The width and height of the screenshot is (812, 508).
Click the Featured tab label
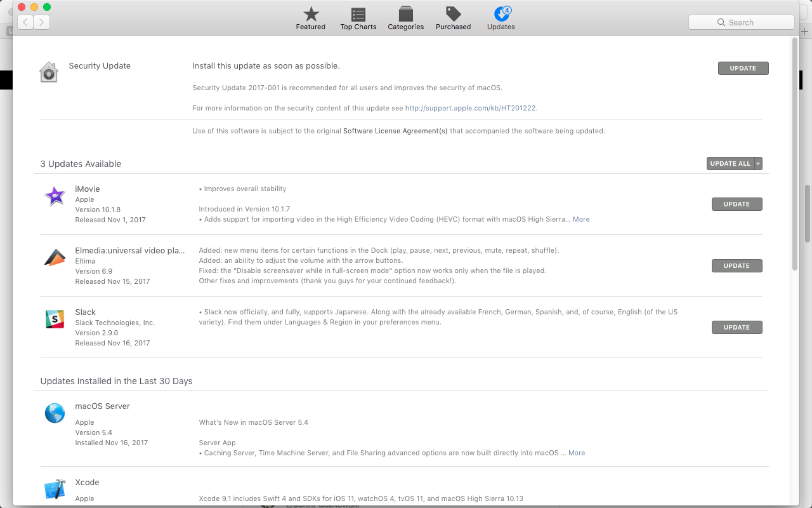click(x=311, y=27)
